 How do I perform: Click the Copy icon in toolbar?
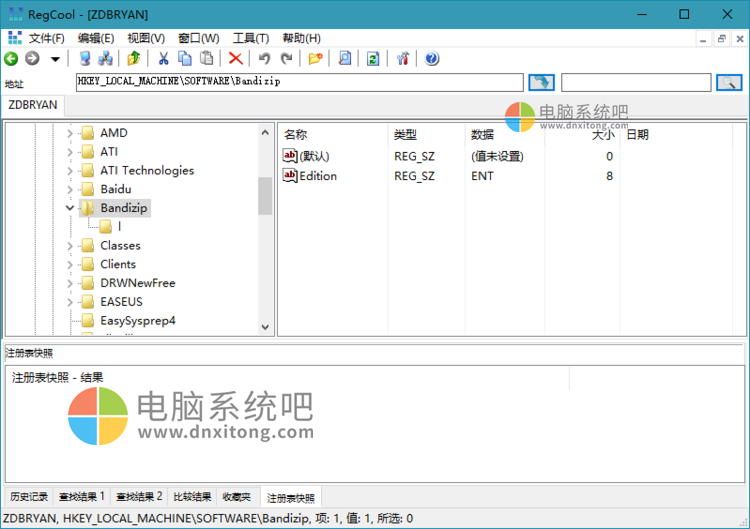click(x=185, y=59)
